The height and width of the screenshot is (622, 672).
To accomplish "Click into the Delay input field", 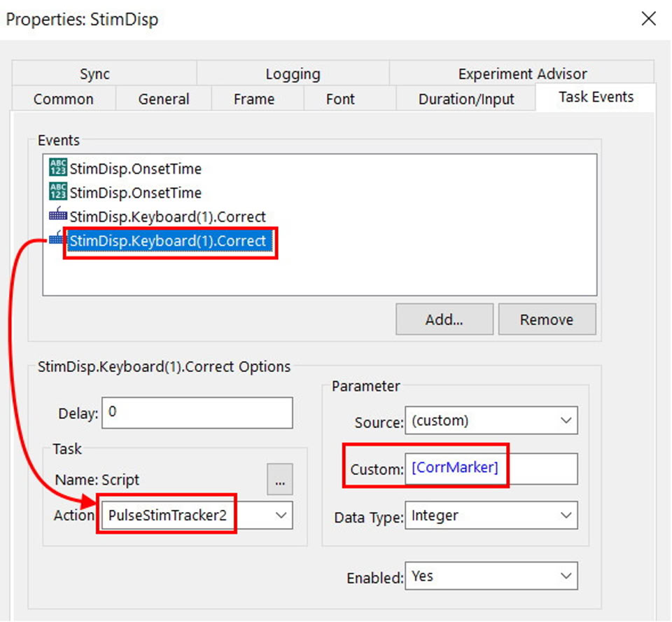I will [x=197, y=413].
